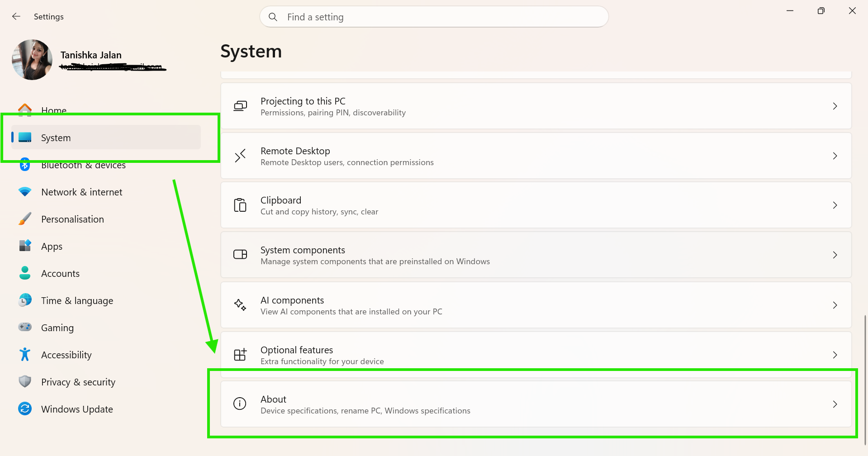
Task: Click the About info icon
Action: coord(240,404)
